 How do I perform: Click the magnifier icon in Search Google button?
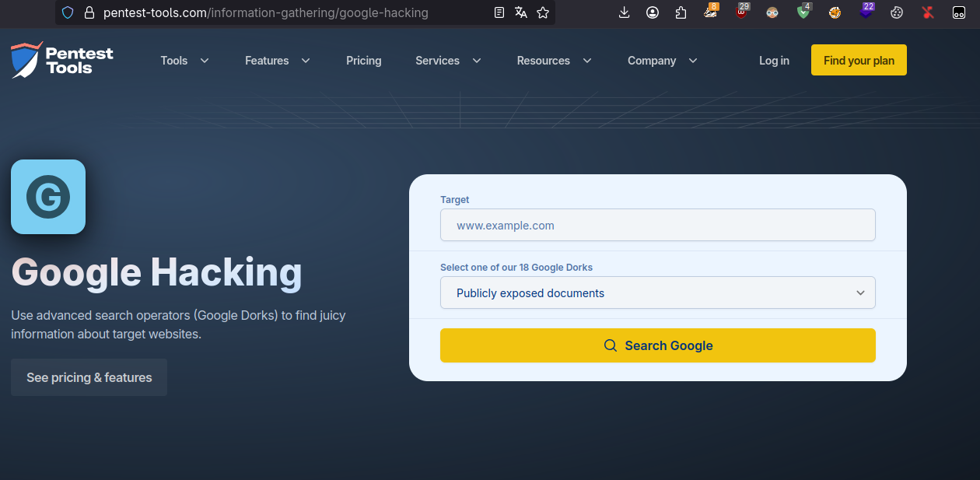pyautogui.click(x=611, y=345)
